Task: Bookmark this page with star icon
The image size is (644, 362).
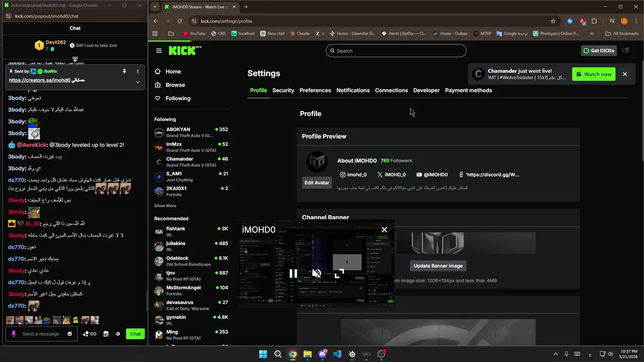Action: [553, 21]
